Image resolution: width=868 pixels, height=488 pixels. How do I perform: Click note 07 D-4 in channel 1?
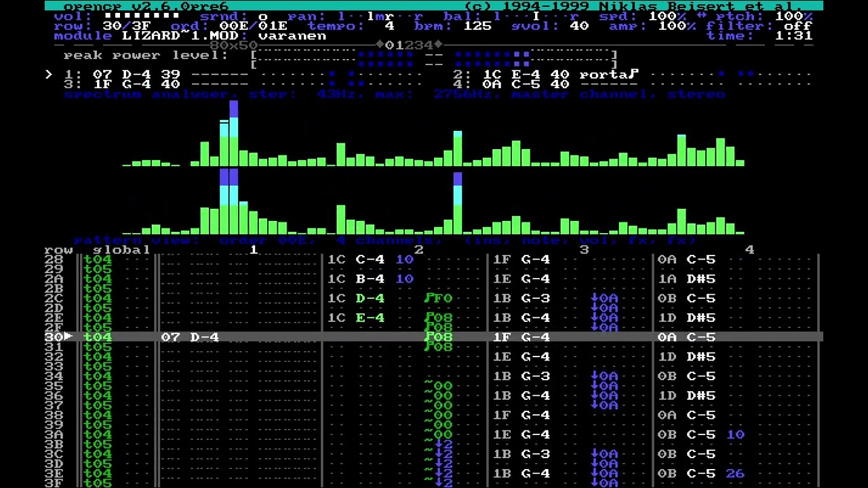pos(190,337)
